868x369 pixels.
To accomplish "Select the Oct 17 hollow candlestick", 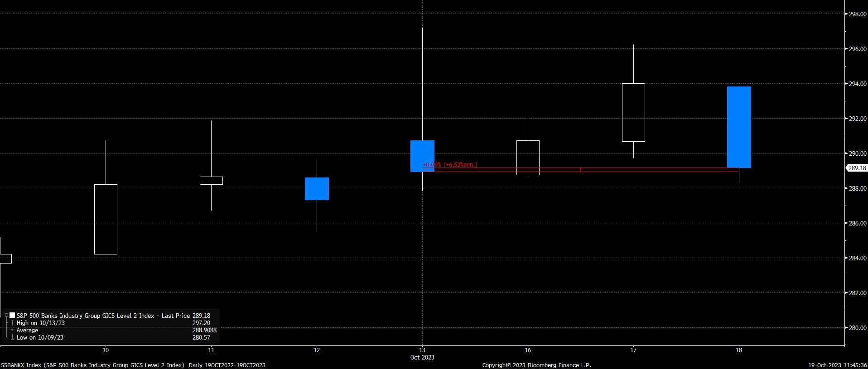I will pos(633,112).
